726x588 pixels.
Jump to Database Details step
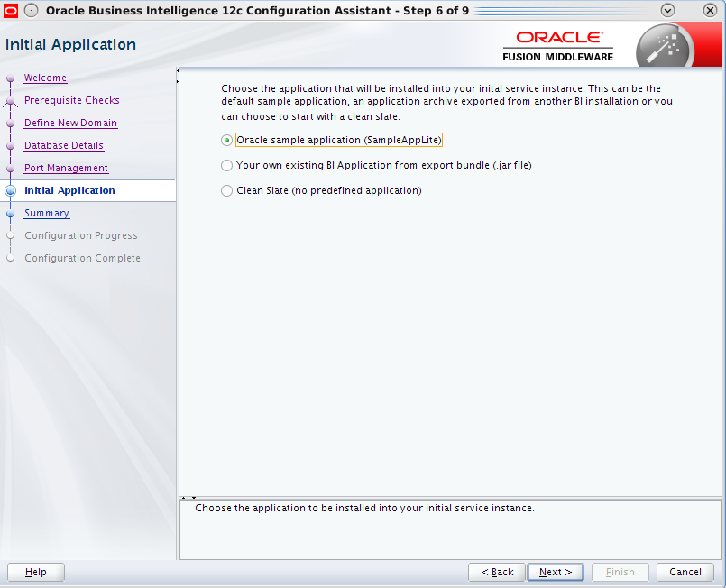[64, 145]
